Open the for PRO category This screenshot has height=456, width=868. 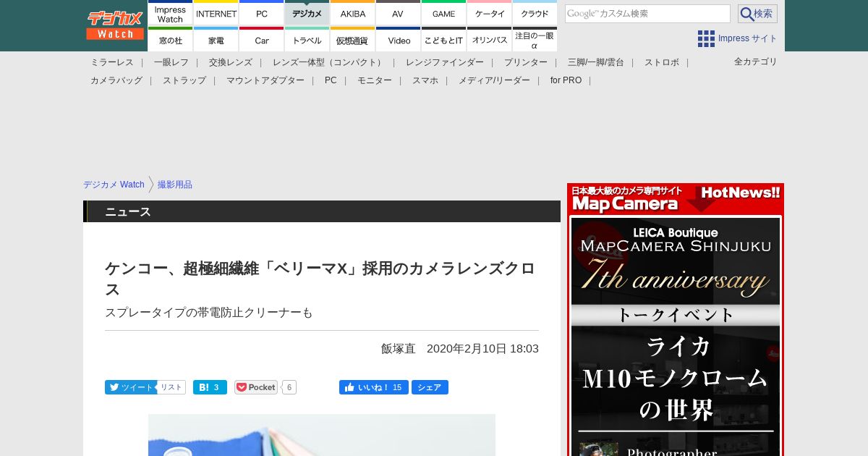pyautogui.click(x=566, y=80)
